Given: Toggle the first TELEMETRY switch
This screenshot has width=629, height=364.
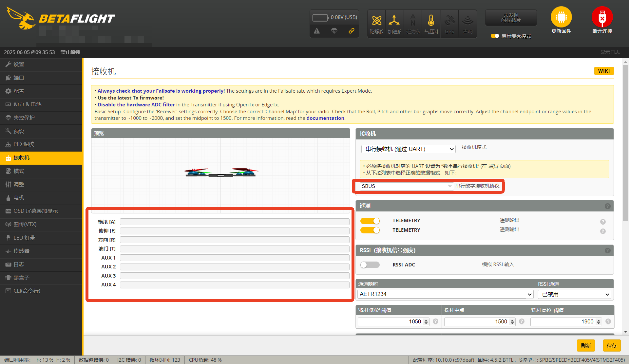Looking at the screenshot, I should (x=370, y=221).
